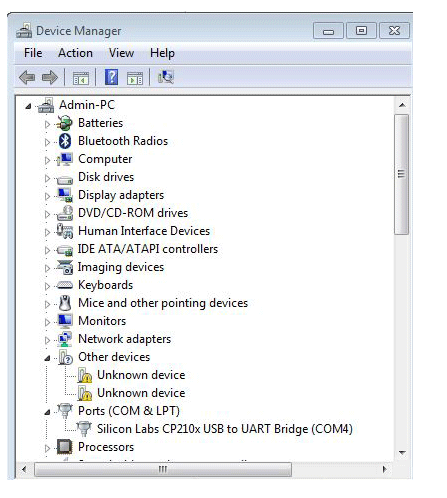447x498 pixels.
Task: Select Silicon Labs CP210x USB to UART Bridge
Action: coord(225,429)
